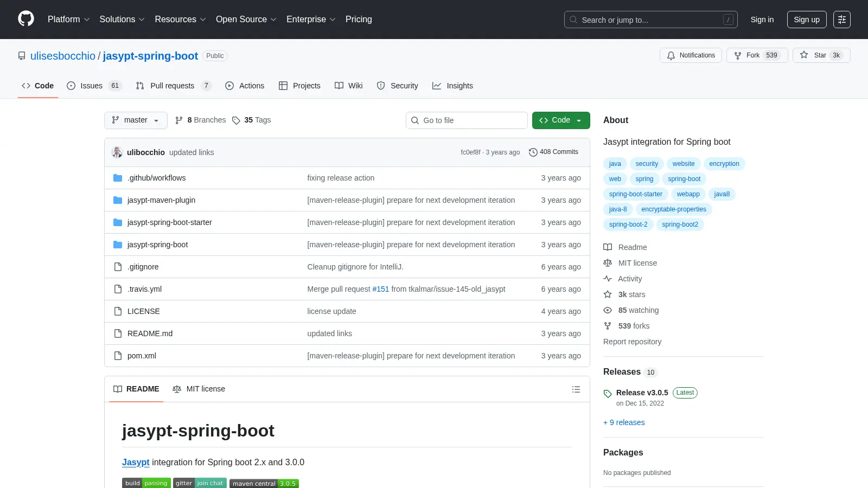The image size is (868, 488).
Task: Open the jasypt-maven-plugin folder
Action: coord(161,200)
